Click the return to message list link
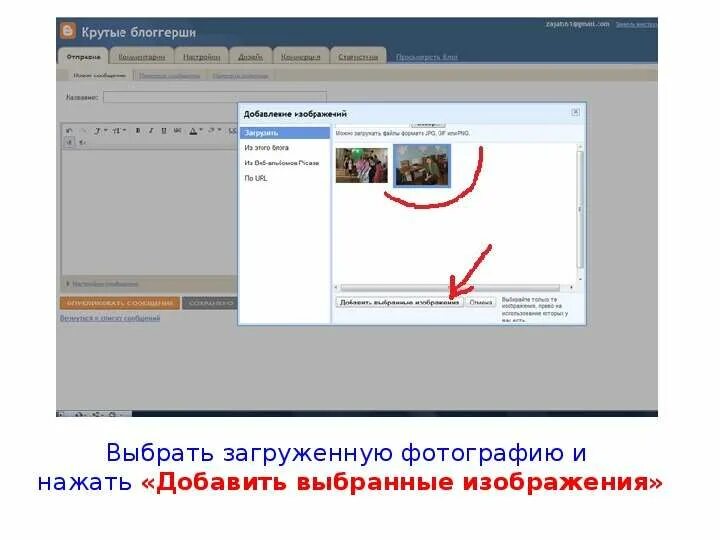Screen dimensions: 720x540 pos(110,318)
